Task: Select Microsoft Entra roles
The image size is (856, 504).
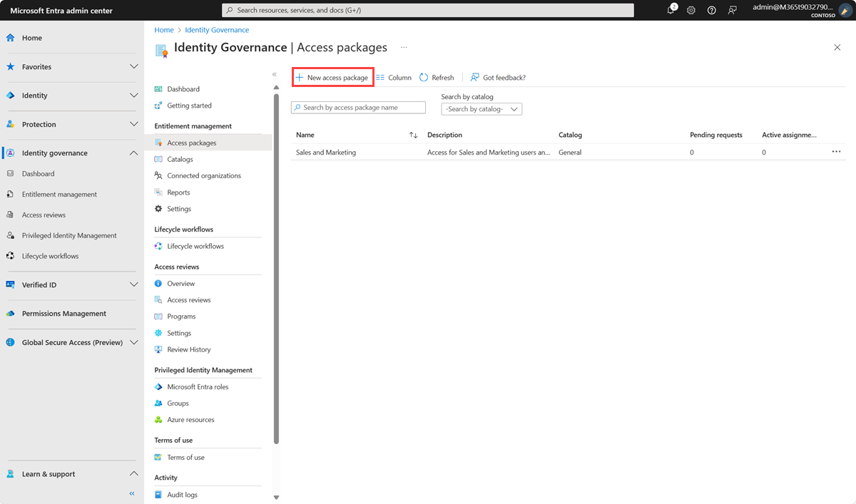Action: [198, 386]
